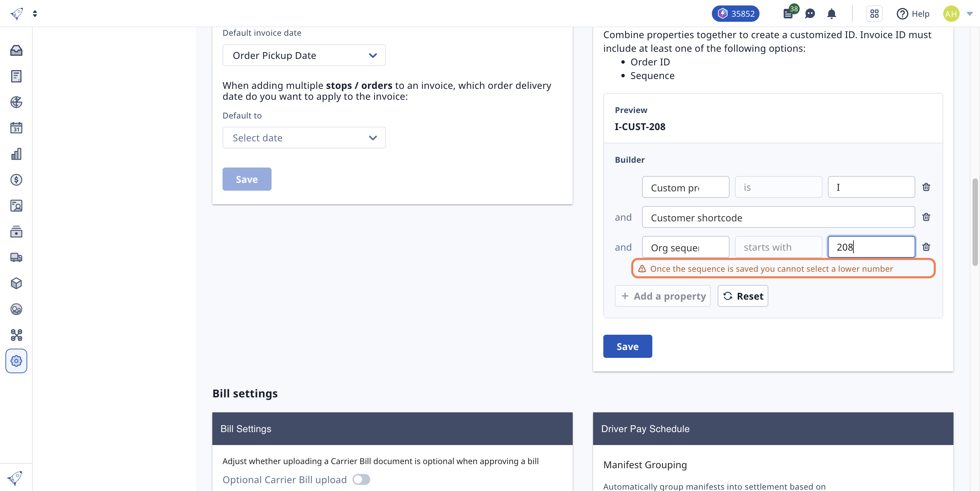Open the calendar icon in sidebar
The image size is (980, 491).
[x=16, y=128]
